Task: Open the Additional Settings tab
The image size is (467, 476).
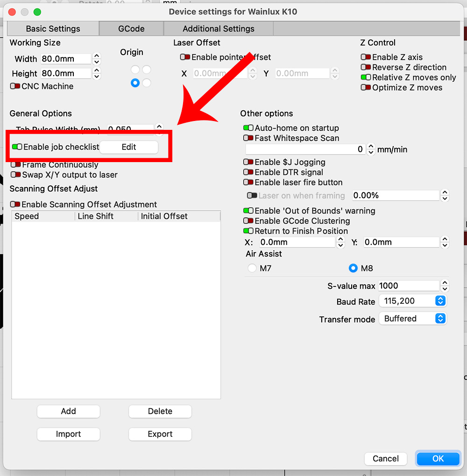Action: [x=219, y=28]
